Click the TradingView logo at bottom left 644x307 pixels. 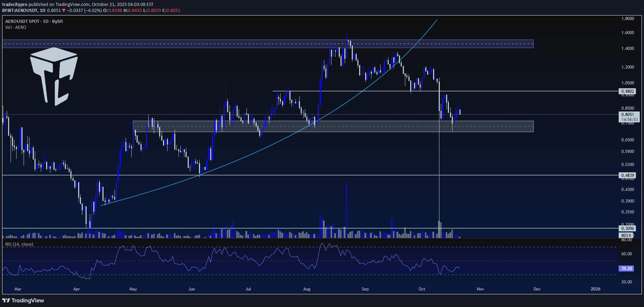click(23, 300)
